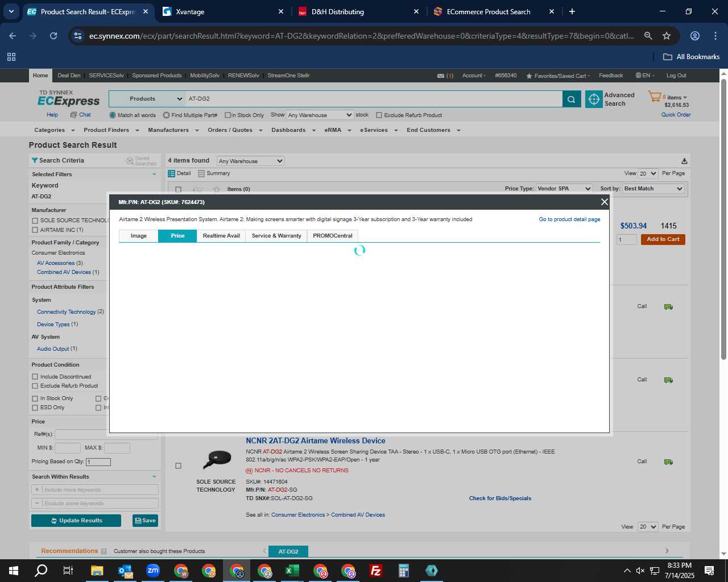This screenshot has height=582, width=728.
Task: Toggle Exclude Refurb Product top checkbox
Action: pyautogui.click(x=379, y=115)
